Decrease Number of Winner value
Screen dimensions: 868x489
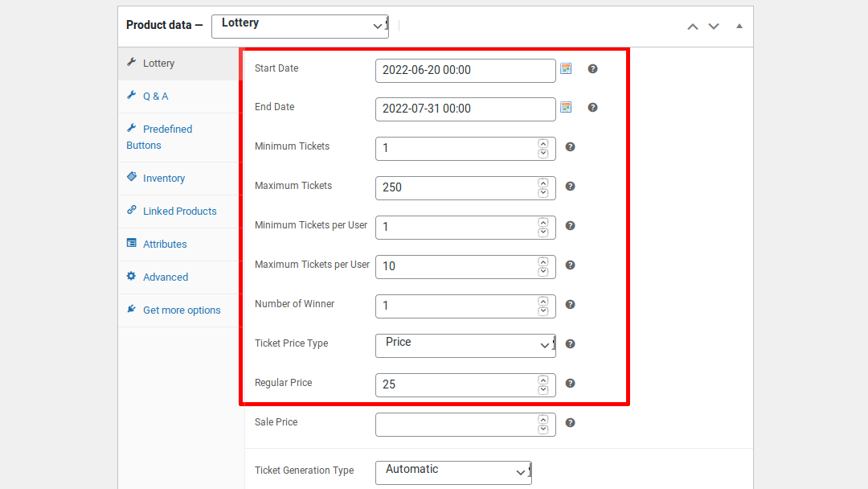[543, 310]
